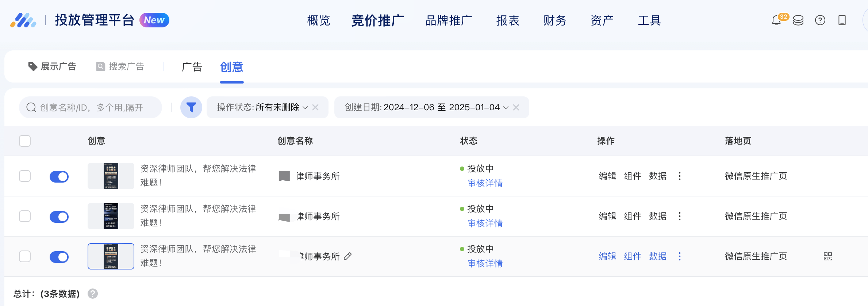
Task: Remove the 创建日期 filter with its X
Action: tap(516, 107)
